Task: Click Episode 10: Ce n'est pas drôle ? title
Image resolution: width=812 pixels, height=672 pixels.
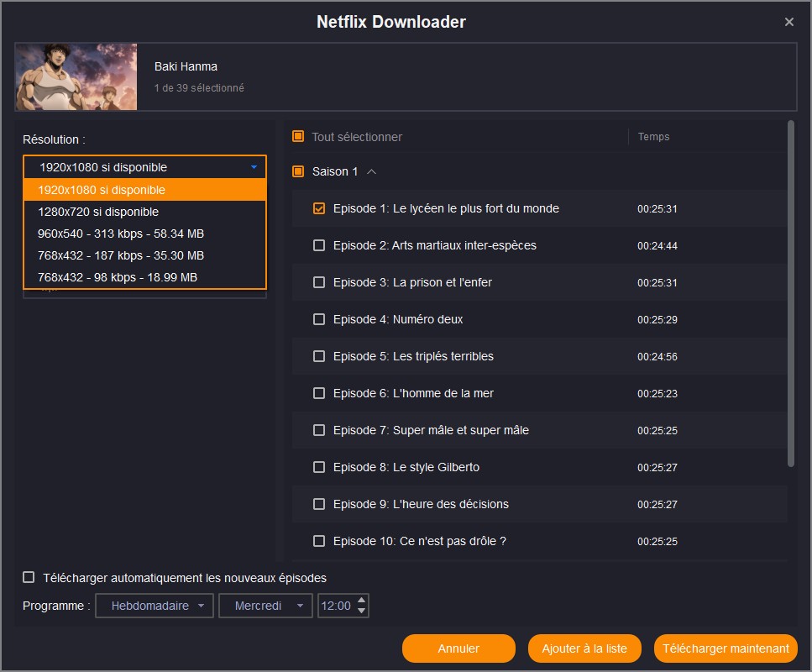Action: tap(420, 541)
